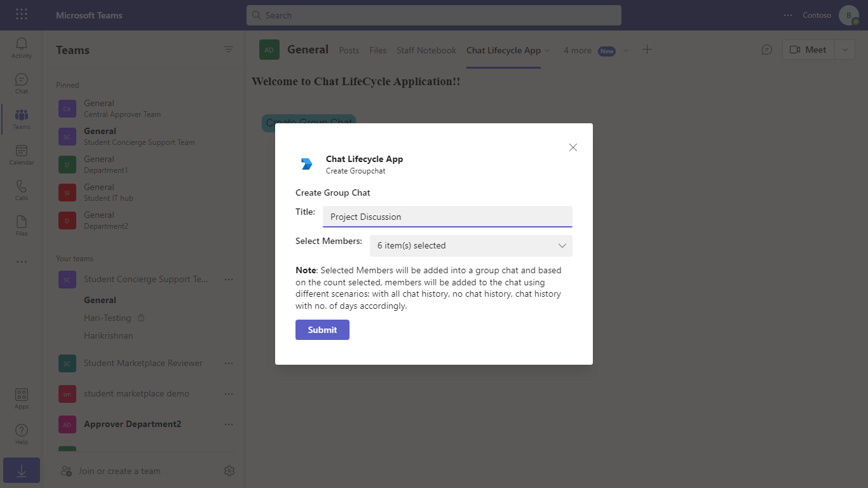The width and height of the screenshot is (868, 488).
Task: Open pinned General of Student Concierge Support Team
Action: [145, 137]
